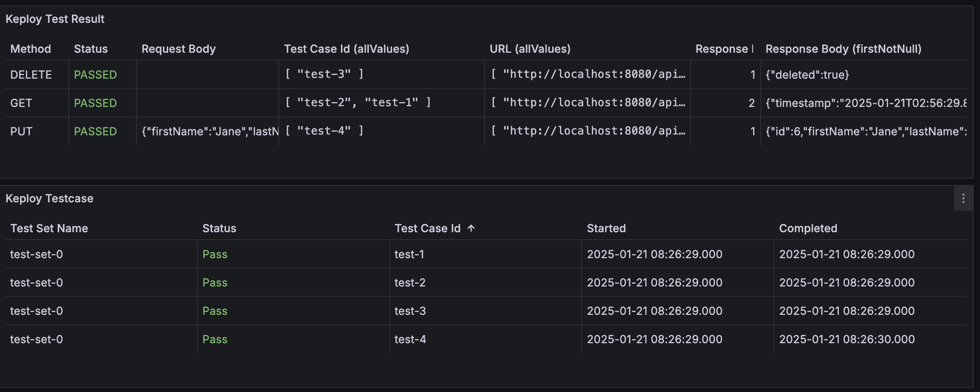This screenshot has height=392, width=980.
Task: Select the PUT method cell
Action: [21, 131]
